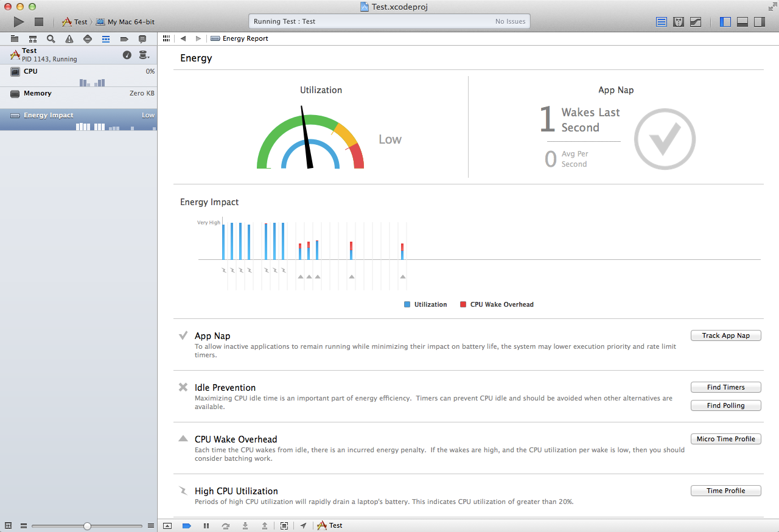Open the Project navigator folder tab
Viewport: 779px width, 532px height.
coord(15,39)
